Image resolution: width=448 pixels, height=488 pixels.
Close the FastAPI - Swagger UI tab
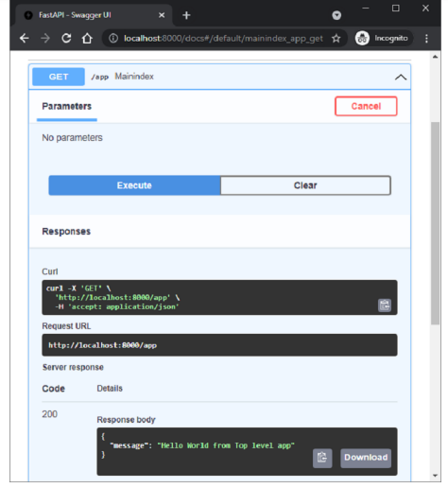(x=162, y=15)
